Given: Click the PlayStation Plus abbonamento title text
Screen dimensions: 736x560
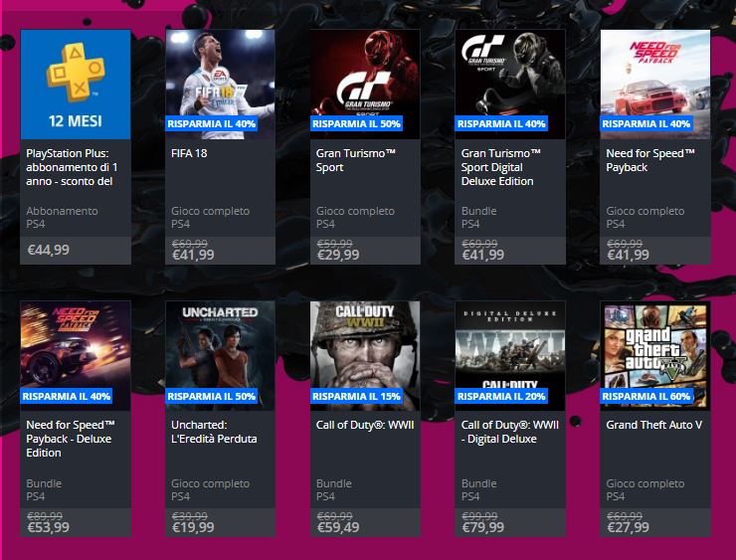Looking at the screenshot, I should click(72, 167).
